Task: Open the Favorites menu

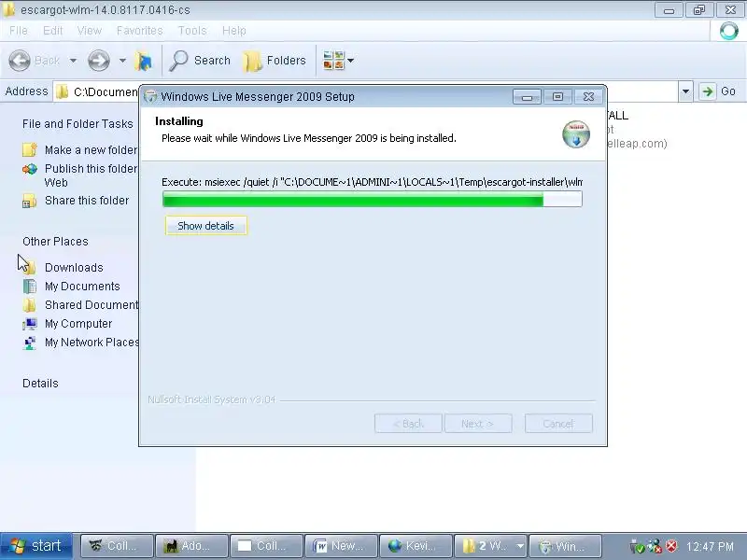Action: point(139,31)
